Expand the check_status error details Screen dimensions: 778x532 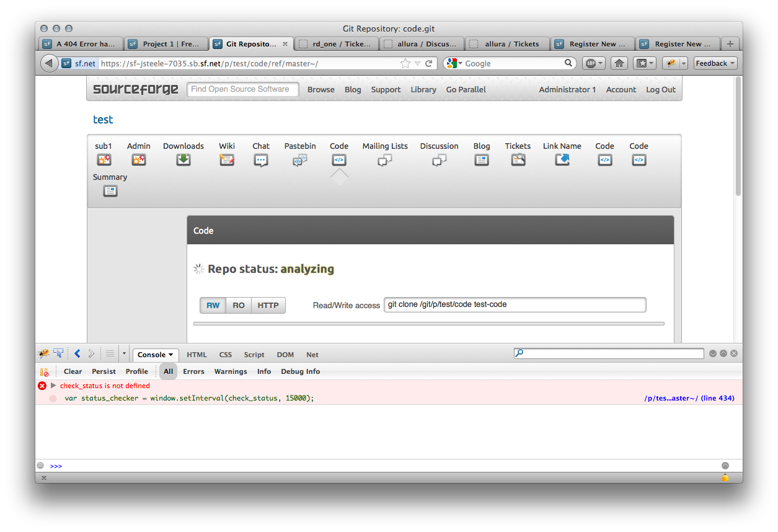(x=53, y=386)
